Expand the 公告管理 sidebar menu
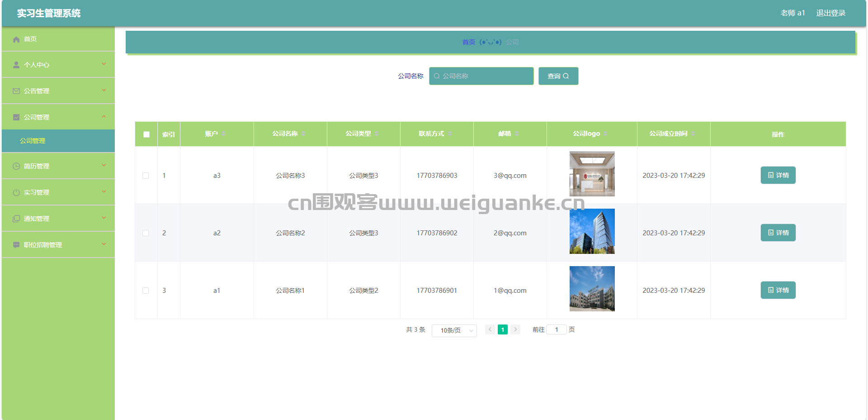This screenshot has height=420, width=868. click(58, 91)
